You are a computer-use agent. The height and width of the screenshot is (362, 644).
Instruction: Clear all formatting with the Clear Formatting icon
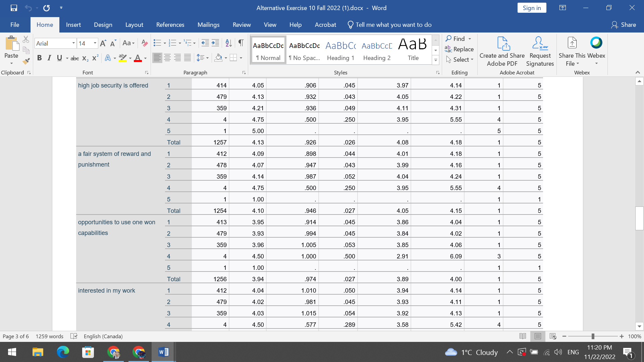pos(144,43)
